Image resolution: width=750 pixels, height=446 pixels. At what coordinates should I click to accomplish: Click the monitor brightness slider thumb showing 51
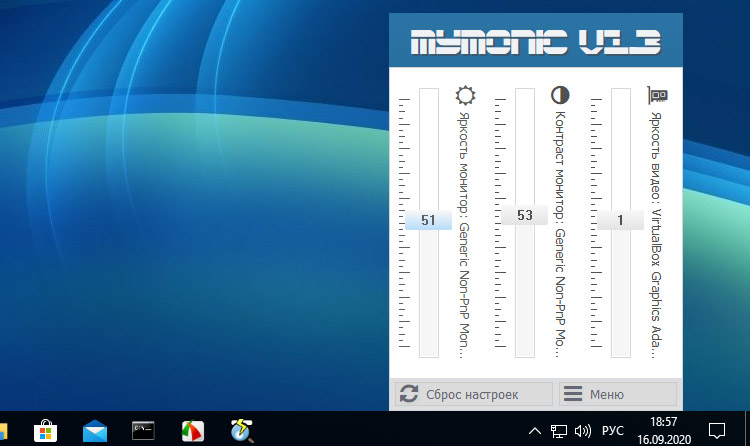point(428,220)
